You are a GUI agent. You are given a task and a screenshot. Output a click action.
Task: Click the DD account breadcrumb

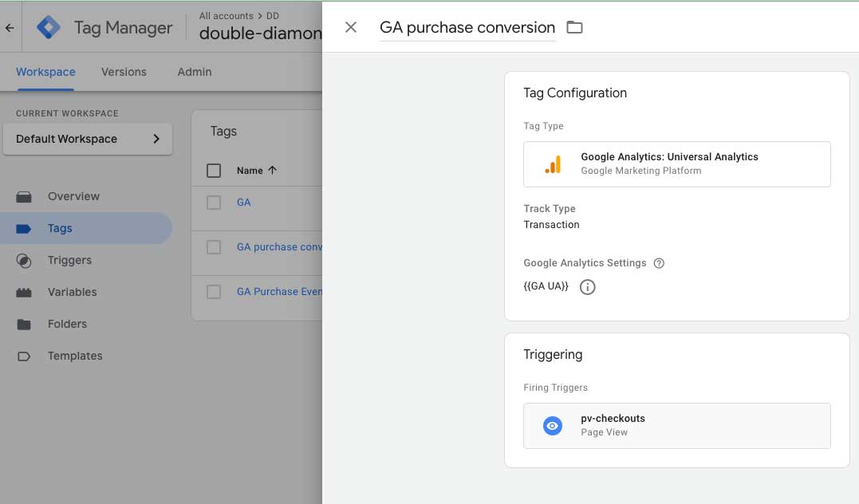tap(273, 16)
